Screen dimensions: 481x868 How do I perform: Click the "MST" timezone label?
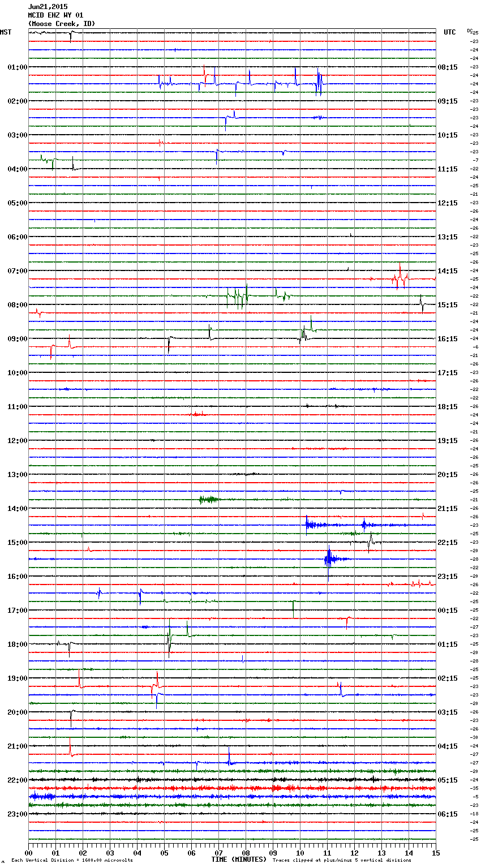(6, 32)
